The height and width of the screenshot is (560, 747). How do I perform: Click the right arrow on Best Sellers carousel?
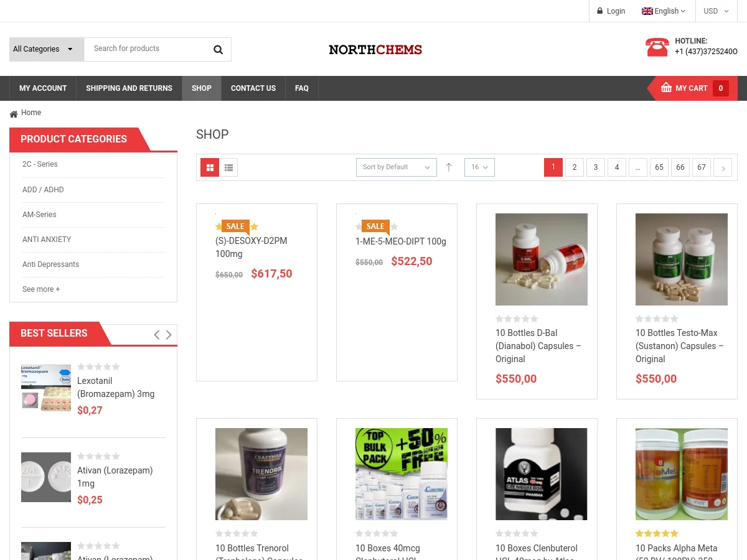pos(168,334)
